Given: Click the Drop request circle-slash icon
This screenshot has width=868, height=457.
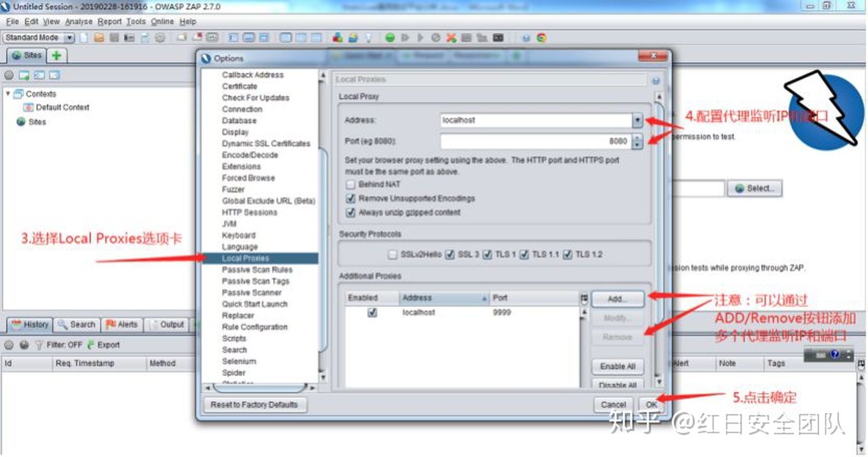Looking at the screenshot, I should click(436, 37).
